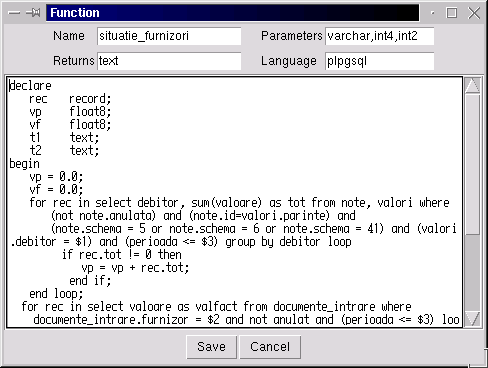Save the function definition

click(211, 347)
